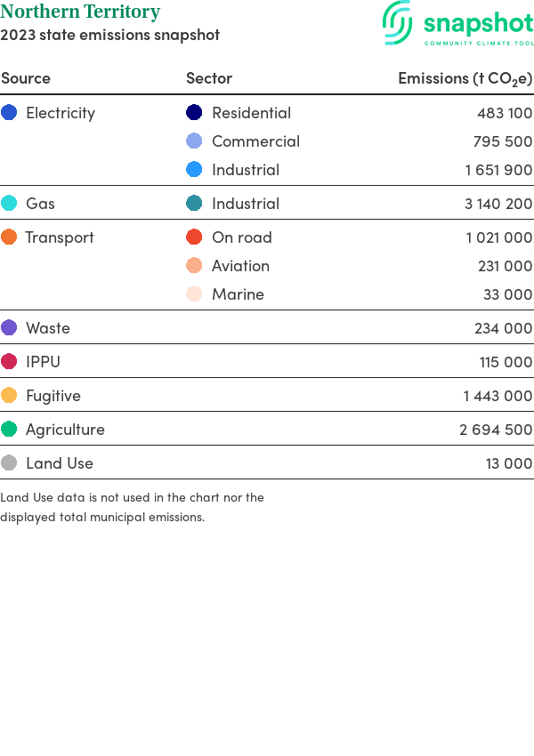Click the Northern Territory title
534x756 pixels.
(80, 12)
